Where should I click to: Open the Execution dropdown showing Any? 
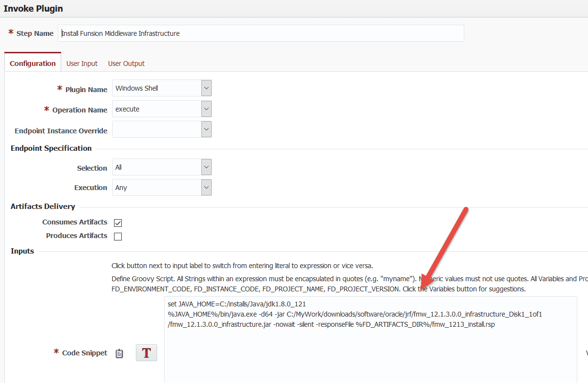[x=206, y=188]
